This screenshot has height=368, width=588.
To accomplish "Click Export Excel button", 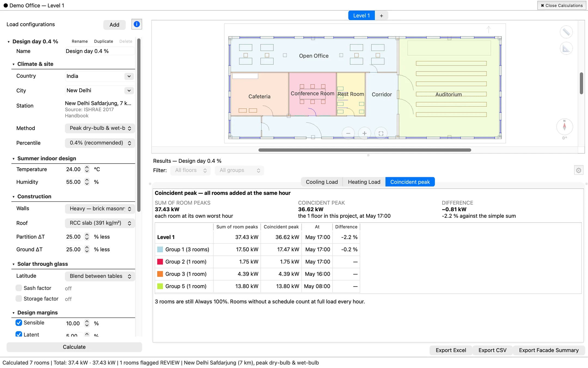I will [451, 350].
